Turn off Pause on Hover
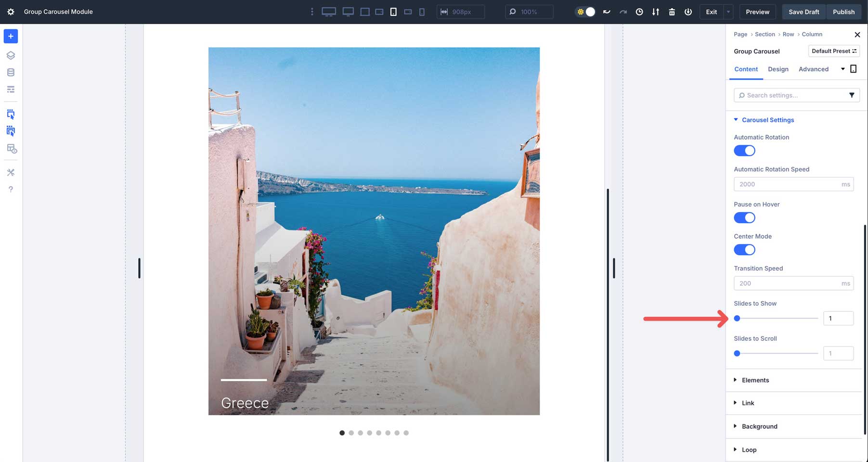868x462 pixels. [744, 218]
